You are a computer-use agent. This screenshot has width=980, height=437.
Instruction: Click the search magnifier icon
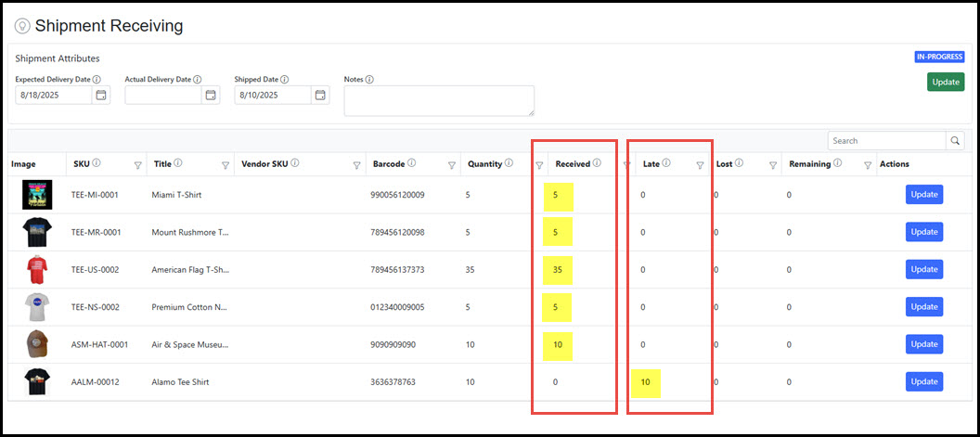click(955, 141)
